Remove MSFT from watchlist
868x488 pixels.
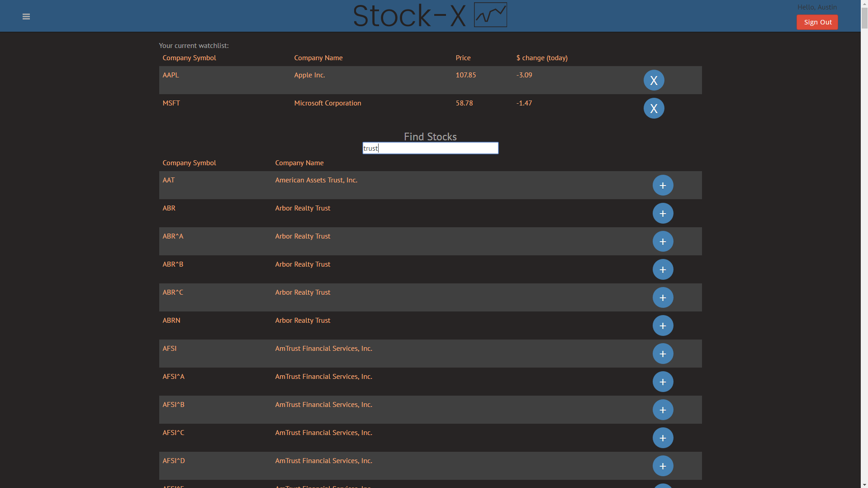[654, 108]
